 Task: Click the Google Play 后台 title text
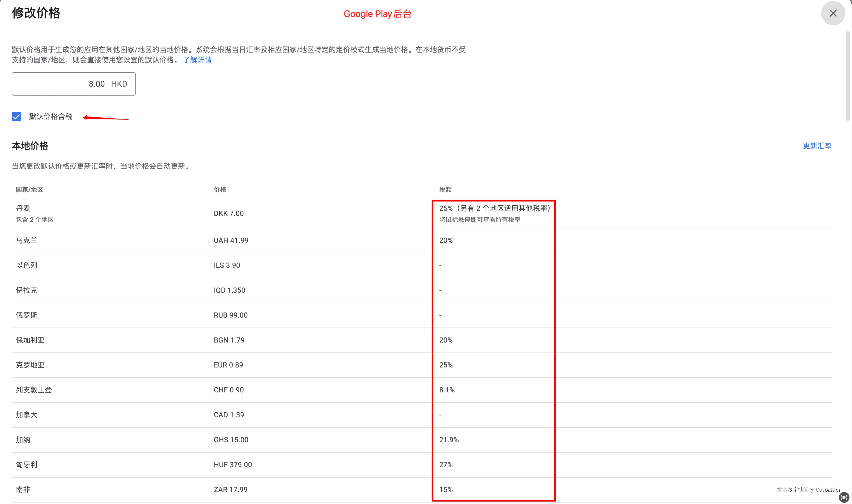(378, 14)
